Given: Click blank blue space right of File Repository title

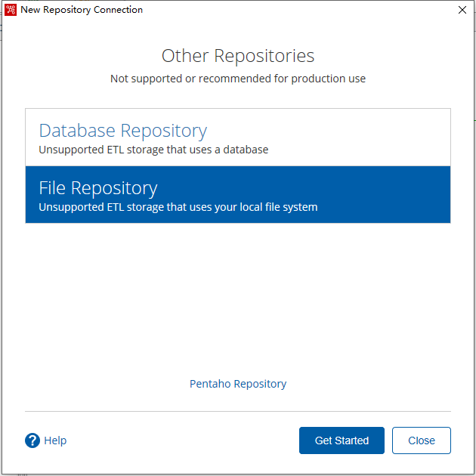Looking at the screenshot, I should click(304, 188).
